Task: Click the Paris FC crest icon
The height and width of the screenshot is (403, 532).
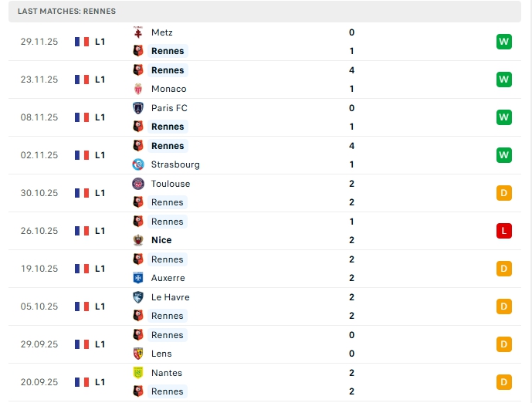Action: pyautogui.click(x=138, y=108)
